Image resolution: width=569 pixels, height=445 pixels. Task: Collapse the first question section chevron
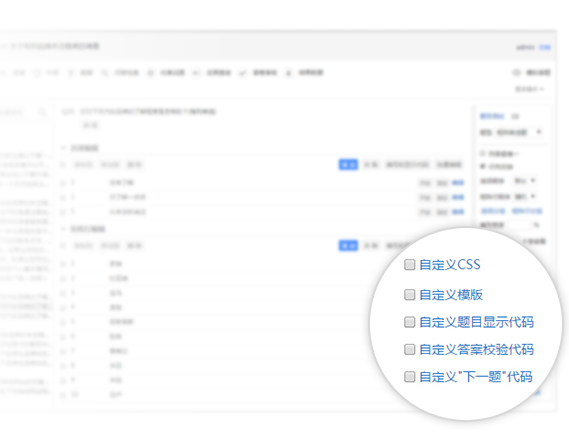63,148
